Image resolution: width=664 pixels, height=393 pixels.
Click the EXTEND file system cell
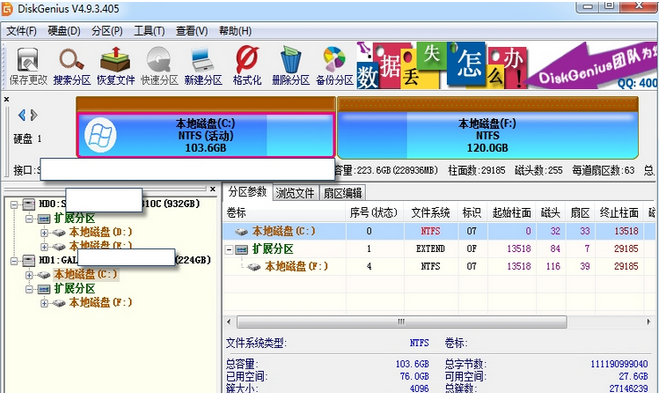point(430,249)
